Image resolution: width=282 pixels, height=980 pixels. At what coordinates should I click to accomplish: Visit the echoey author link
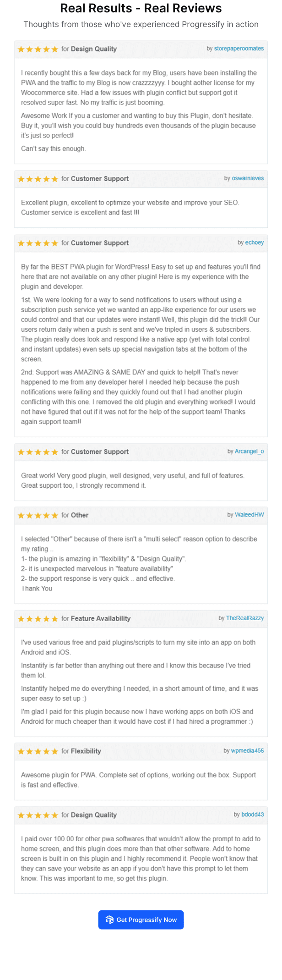254,242
